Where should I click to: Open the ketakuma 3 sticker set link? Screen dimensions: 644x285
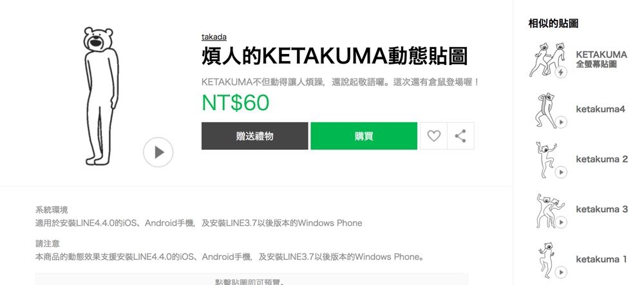point(601,209)
